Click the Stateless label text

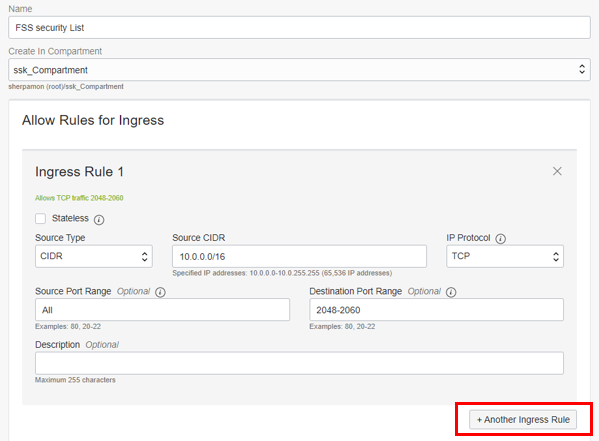pos(70,218)
